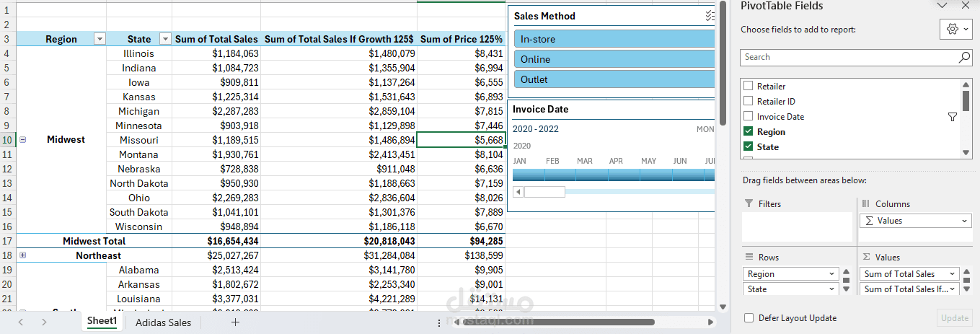980x334 pixels.
Task: Add a new sheet with plus icon
Action: click(235, 322)
